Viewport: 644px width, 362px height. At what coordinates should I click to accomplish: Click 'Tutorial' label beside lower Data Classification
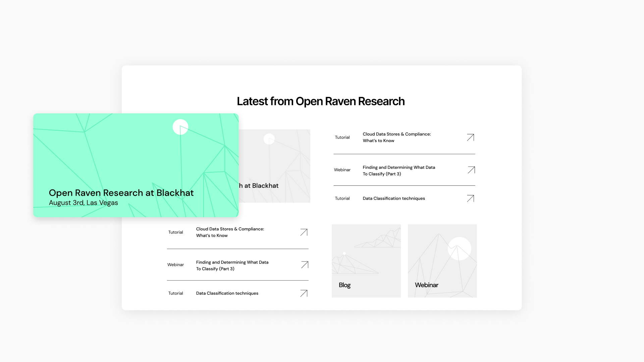pos(175,293)
